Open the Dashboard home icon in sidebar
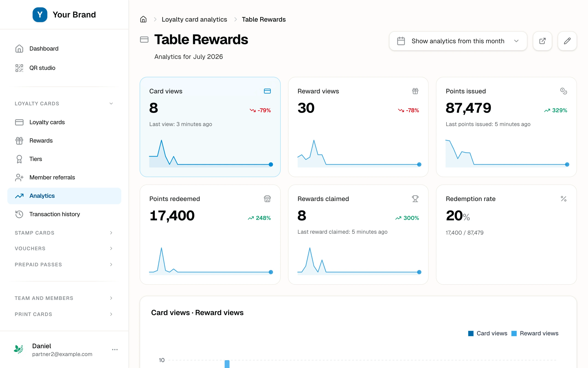Image resolution: width=588 pixels, height=368 pixels. click(19, 49)
